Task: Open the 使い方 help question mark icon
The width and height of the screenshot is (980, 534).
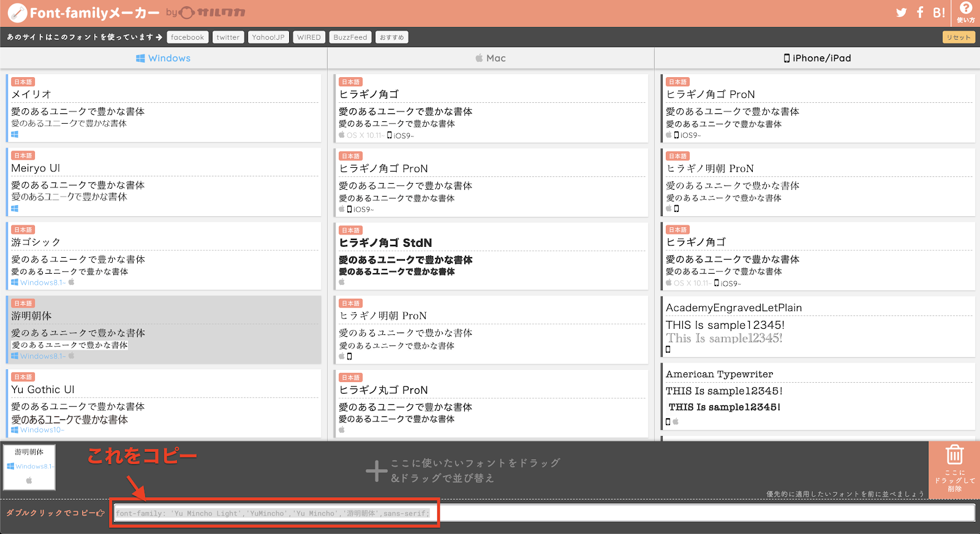Action: (x=966, y=9)
